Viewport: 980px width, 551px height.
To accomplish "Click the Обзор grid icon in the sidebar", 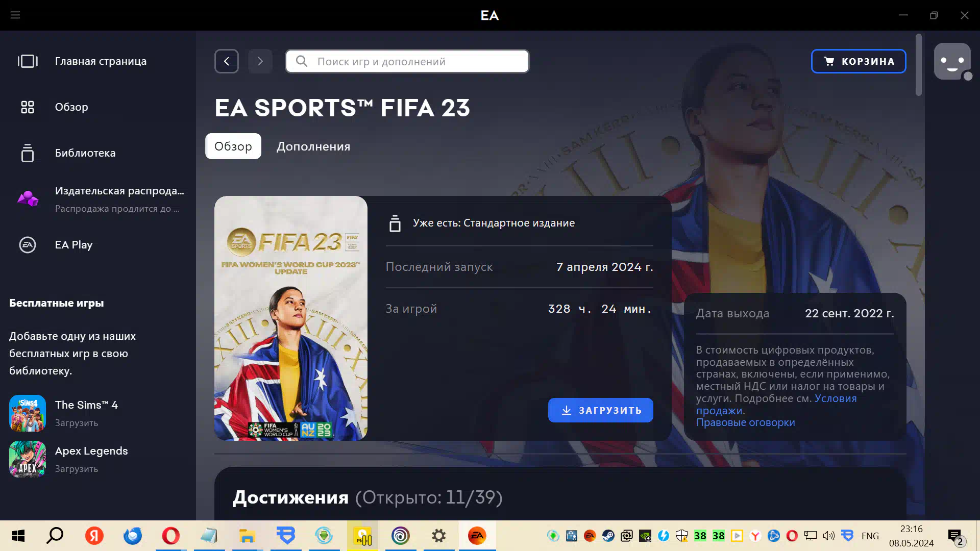I will [x=28, y=107].
